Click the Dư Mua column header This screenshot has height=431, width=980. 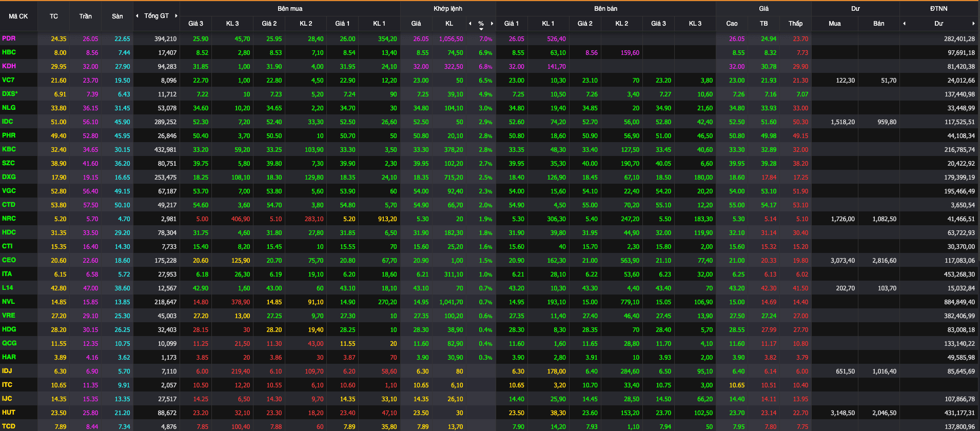click(835, 24)
